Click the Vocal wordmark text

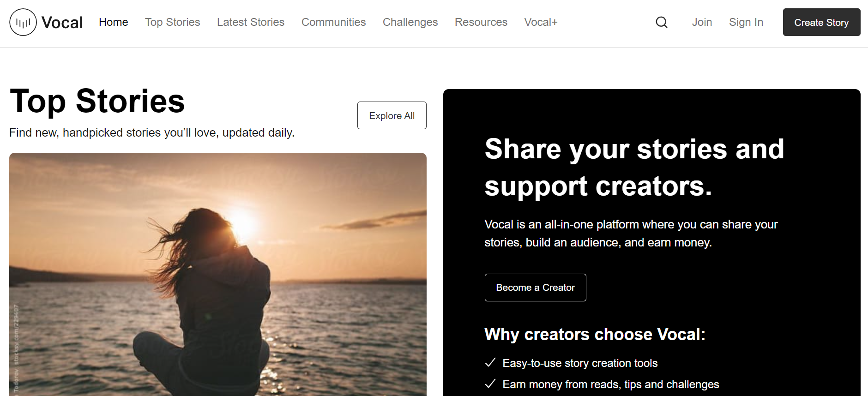point(62,22)
